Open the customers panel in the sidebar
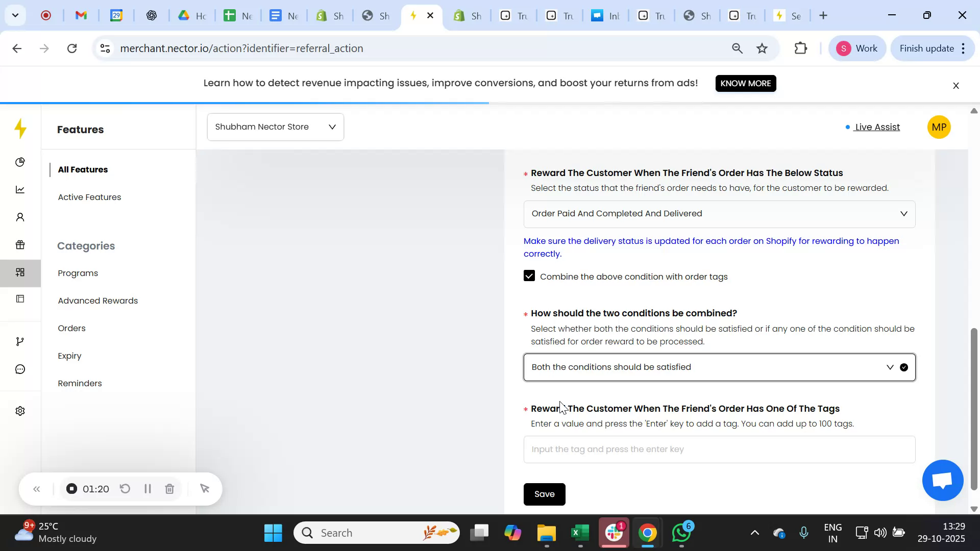Image resolution: width=980 pixels, height=551 pixels. click(20, 217)
